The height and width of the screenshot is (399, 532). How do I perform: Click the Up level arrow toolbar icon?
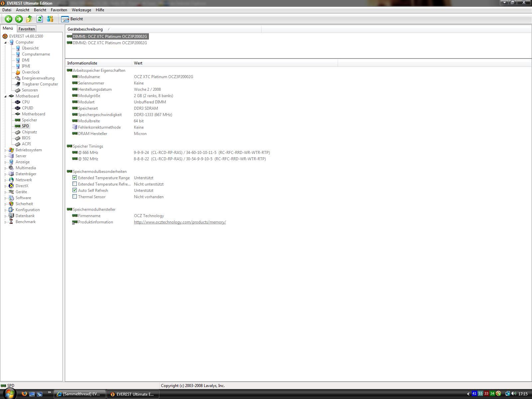coord(29,19)
